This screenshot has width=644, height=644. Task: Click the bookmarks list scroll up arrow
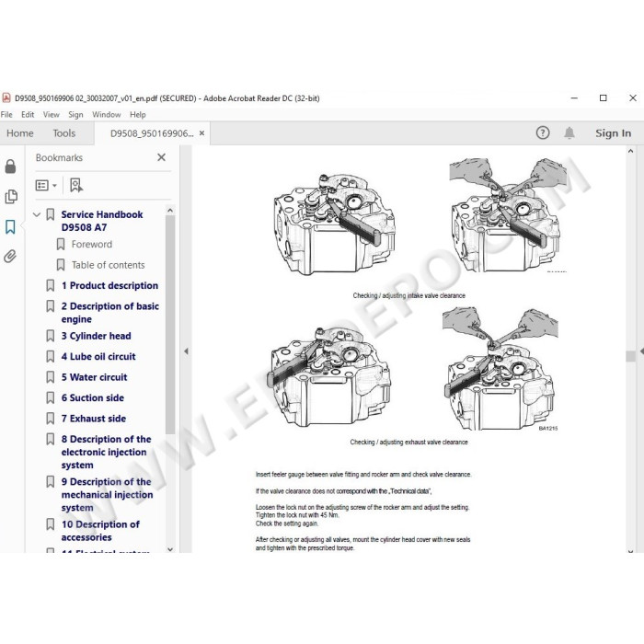[x=170, y=211]
